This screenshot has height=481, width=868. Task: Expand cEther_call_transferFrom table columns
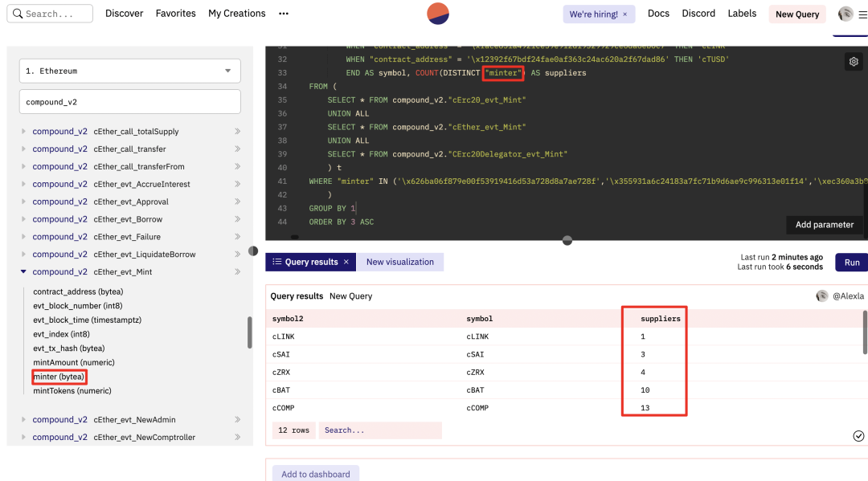[x=23, y=166]
